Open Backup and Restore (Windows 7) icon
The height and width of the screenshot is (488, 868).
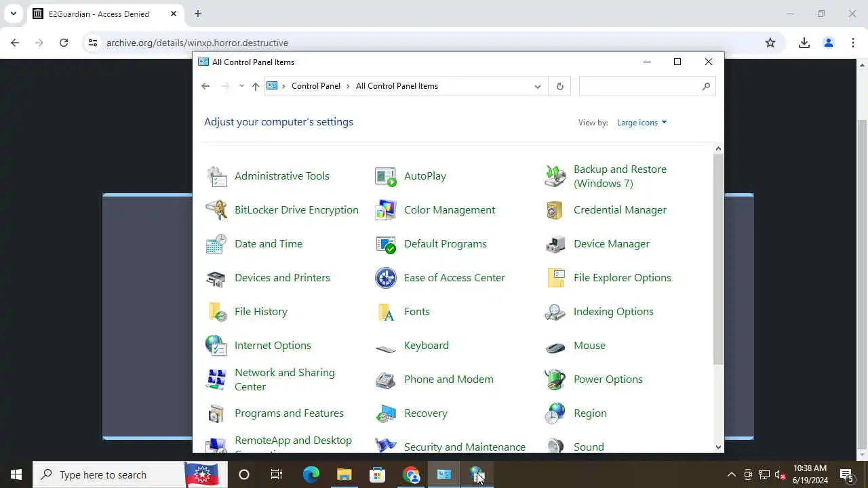click(555, 176)
